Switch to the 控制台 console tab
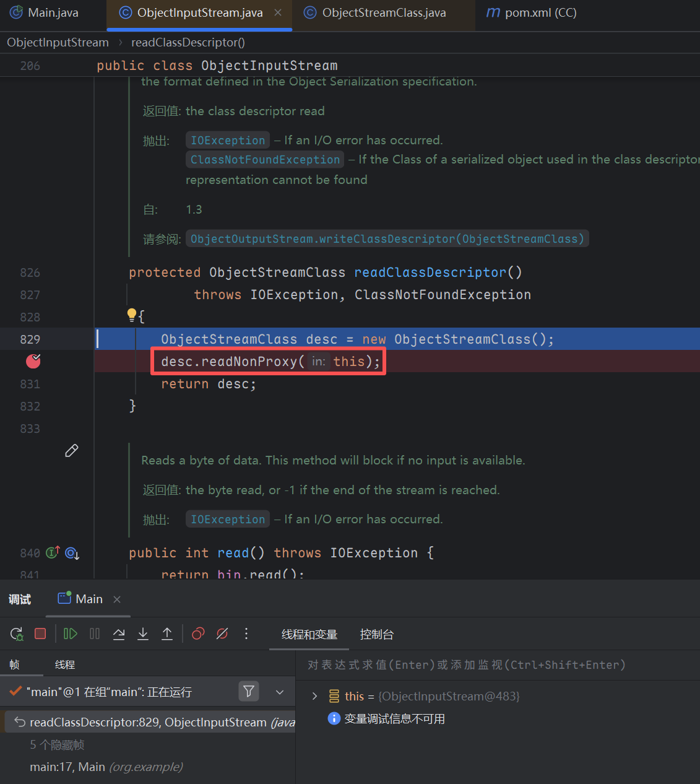This screenshot has height=784, width=700. click(x=376, y=634)
